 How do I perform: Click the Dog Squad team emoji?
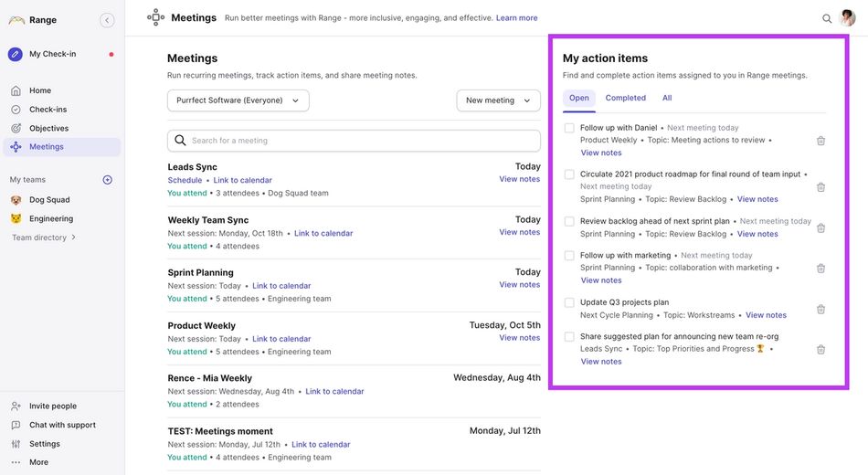(16, 200)
